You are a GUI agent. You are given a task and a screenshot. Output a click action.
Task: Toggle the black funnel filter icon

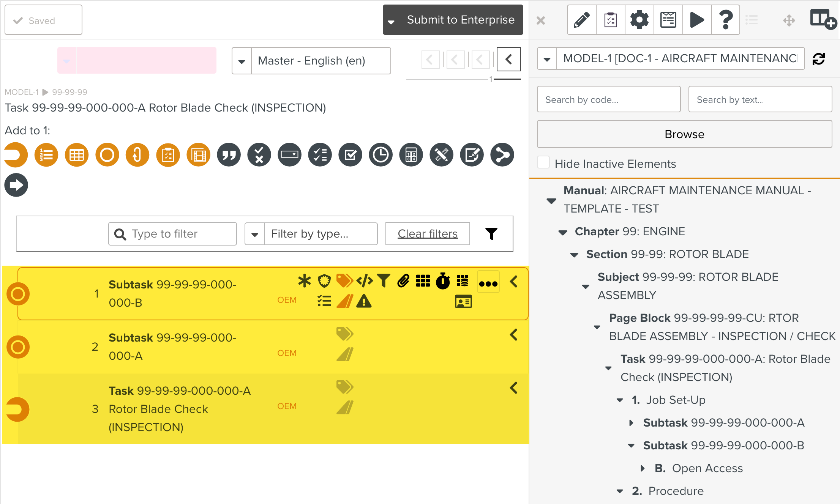[x=491, y=234]
